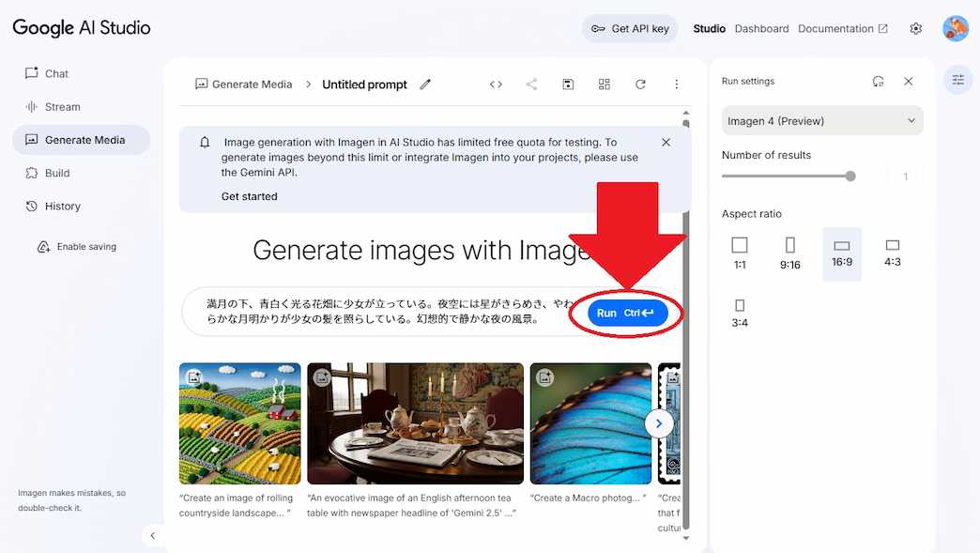980x553 pixels.
Task: Collapse the left sidebar with the chevron
Action: click(152, 535)
